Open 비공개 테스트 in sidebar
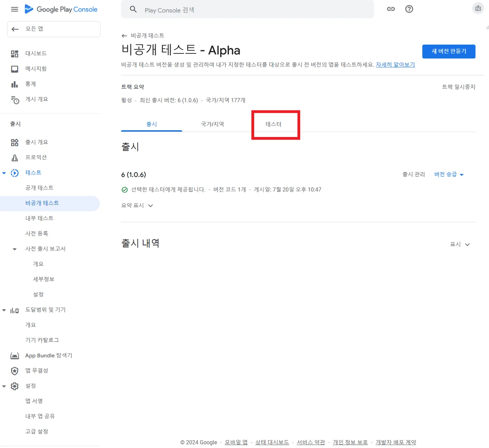489x448 pixels. point(42,203)
